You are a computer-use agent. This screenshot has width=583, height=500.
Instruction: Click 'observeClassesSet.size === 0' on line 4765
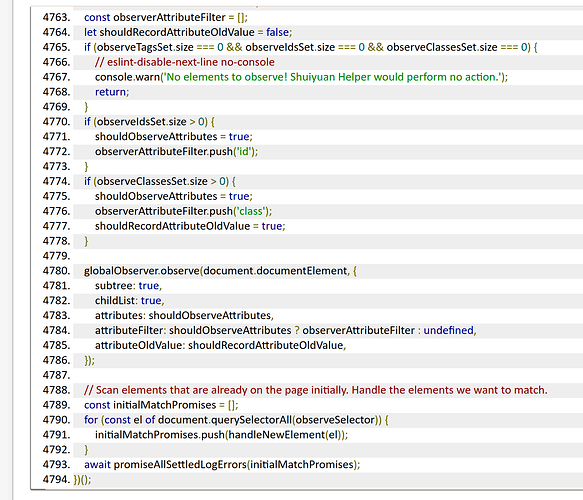click(457, 47)
